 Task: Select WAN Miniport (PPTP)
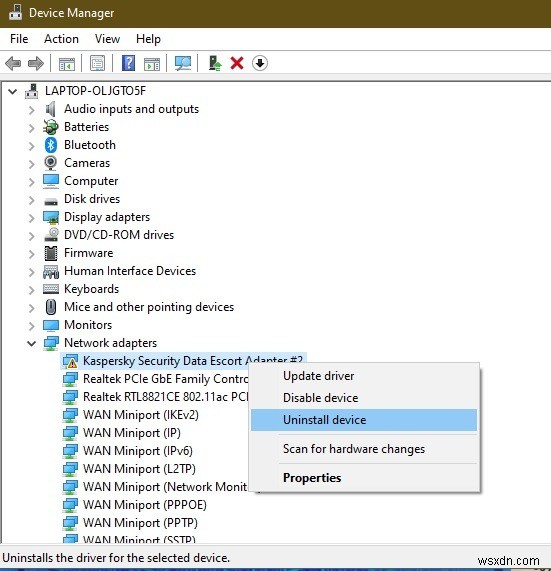[140, 523]
